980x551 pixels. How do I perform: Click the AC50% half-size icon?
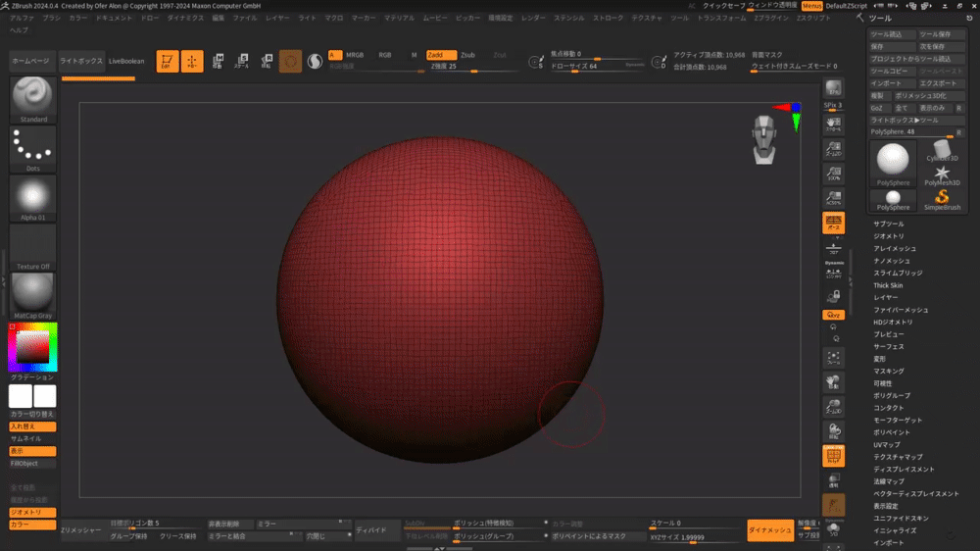pyautogui.click(x=833, y=198)
